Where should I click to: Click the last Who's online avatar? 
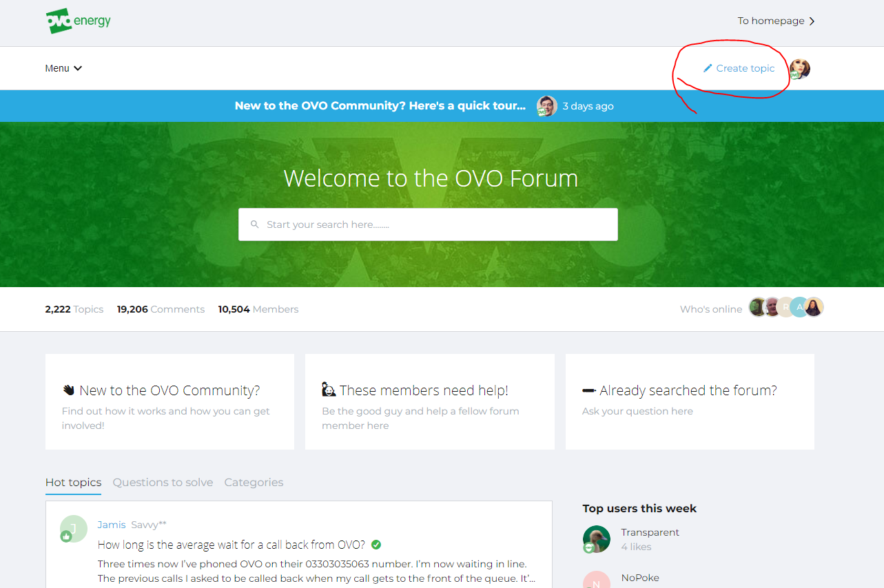pos(814,307)
